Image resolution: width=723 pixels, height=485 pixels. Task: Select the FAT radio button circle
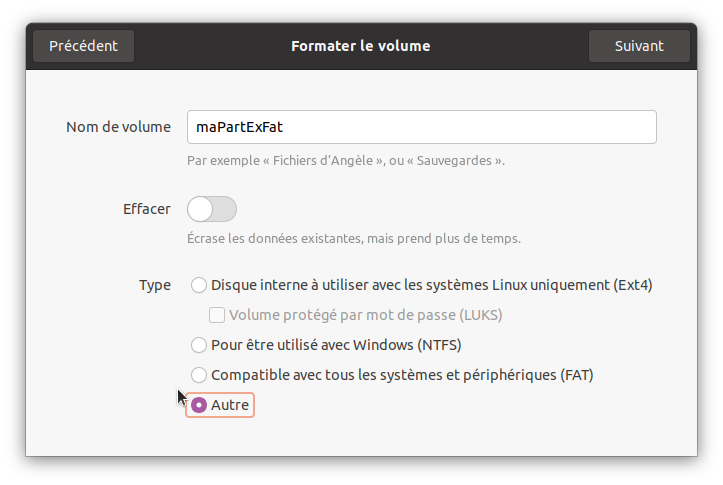pos(199,375)
